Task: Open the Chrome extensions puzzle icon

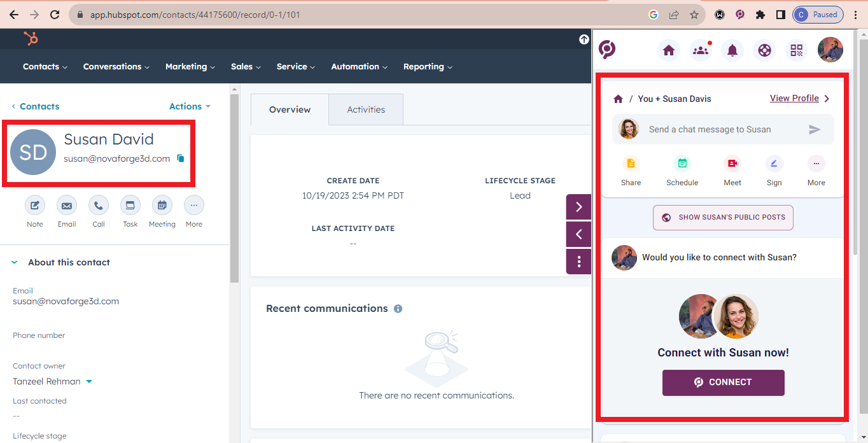Action: point(760,15)
